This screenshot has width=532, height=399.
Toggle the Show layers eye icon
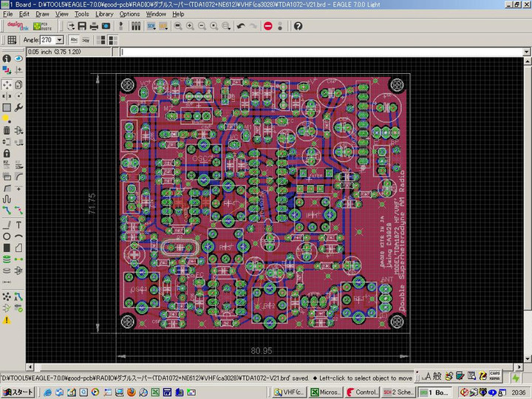[18, 58]
